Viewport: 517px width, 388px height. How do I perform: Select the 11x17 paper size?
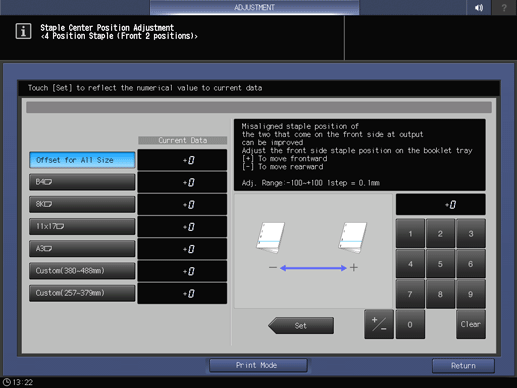tap(82, 226)
